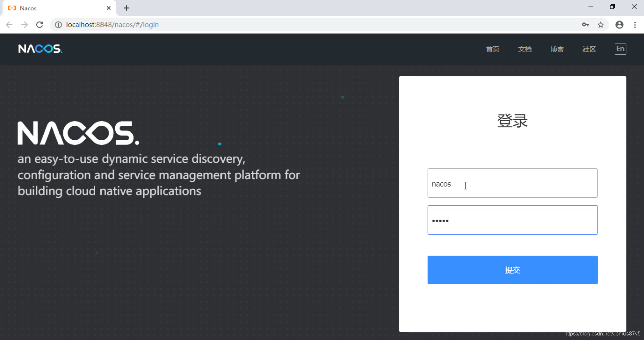
Task: Click the browser back arrow
Action: click(x=9, y=25)
